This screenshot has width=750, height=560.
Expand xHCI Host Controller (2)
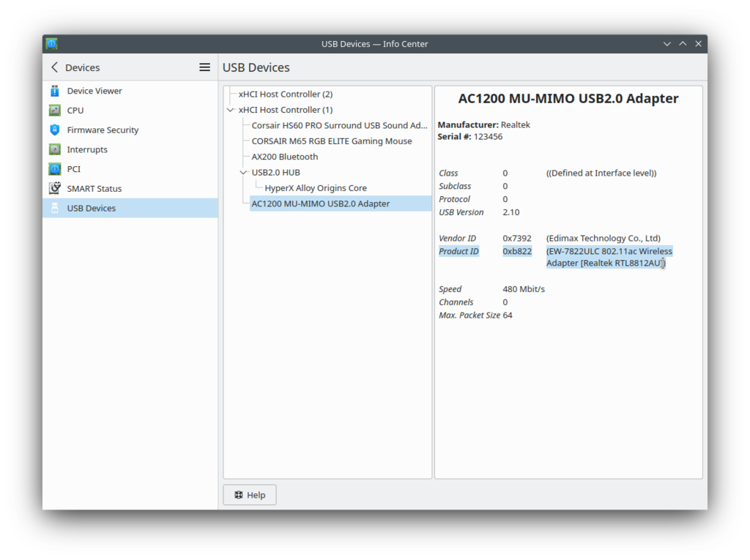(231, 94)
